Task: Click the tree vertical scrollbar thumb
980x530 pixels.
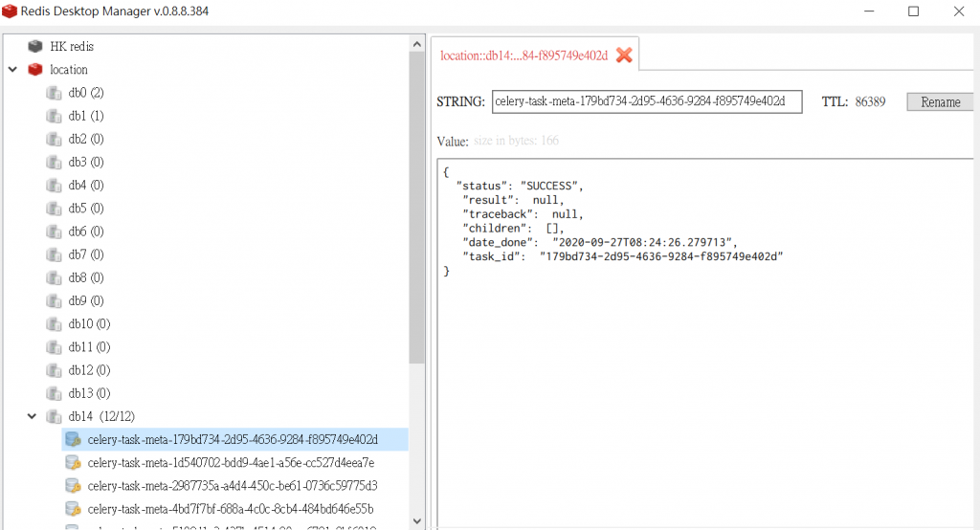Action: [x=417, y=209]
